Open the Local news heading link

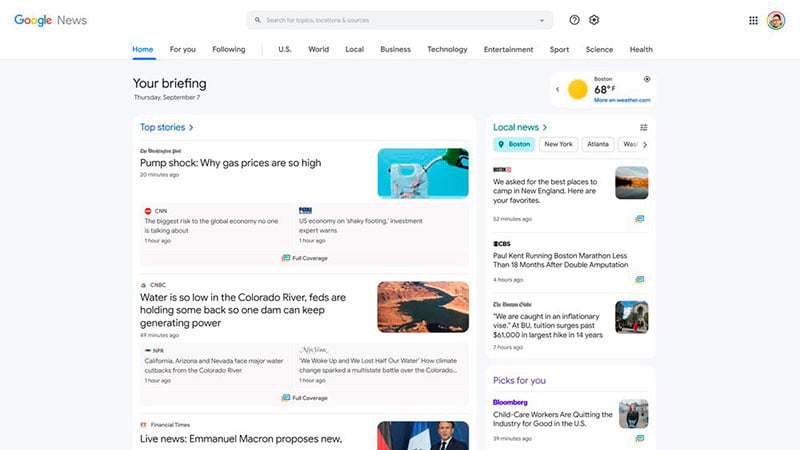(x=520, y=127)
